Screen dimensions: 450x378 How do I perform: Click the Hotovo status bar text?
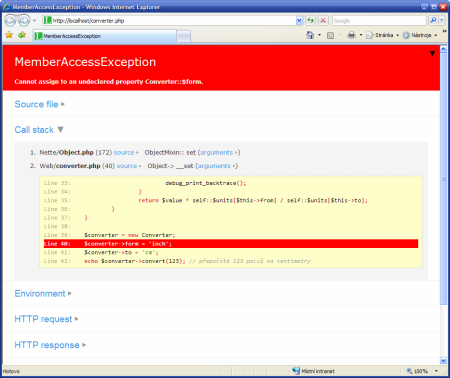(11, 371)
